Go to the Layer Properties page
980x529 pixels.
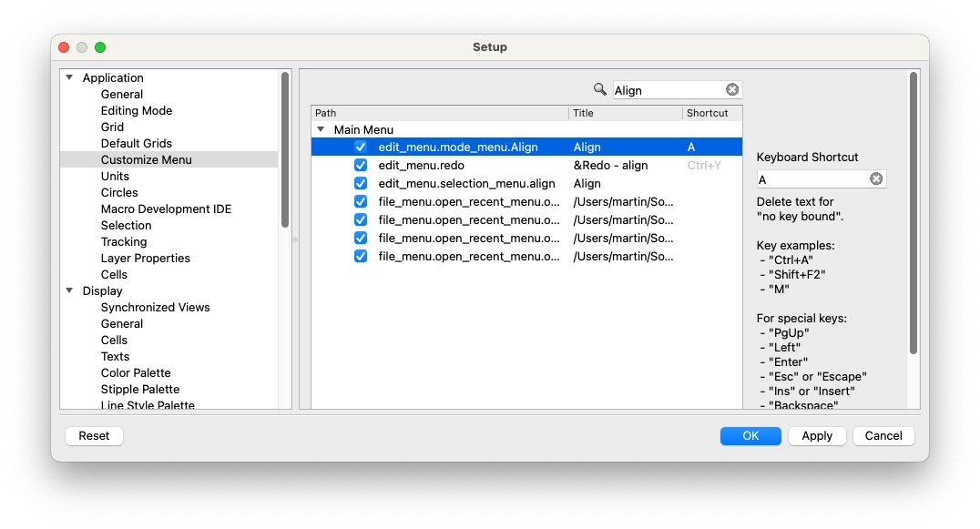point(145,258)
